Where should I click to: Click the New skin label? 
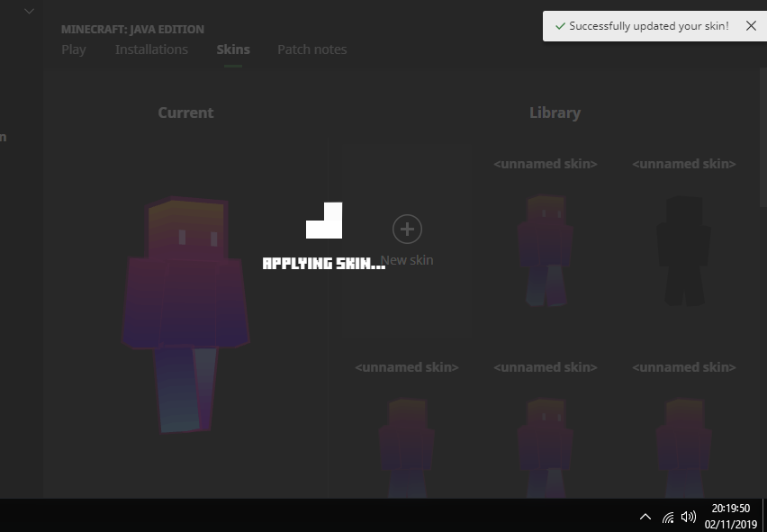tap(407, 260)
